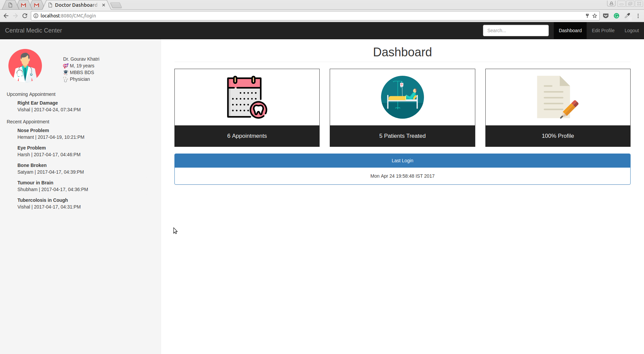Screen dimensions: 644x354
Task: Open the Dashboard nav item
Action: [570, 31]
